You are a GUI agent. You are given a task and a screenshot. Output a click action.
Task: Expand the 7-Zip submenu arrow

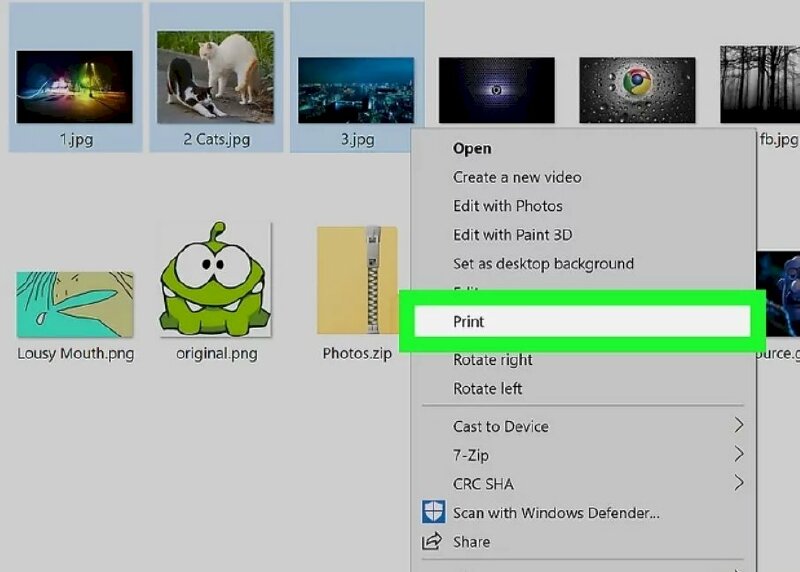[739, 455]
